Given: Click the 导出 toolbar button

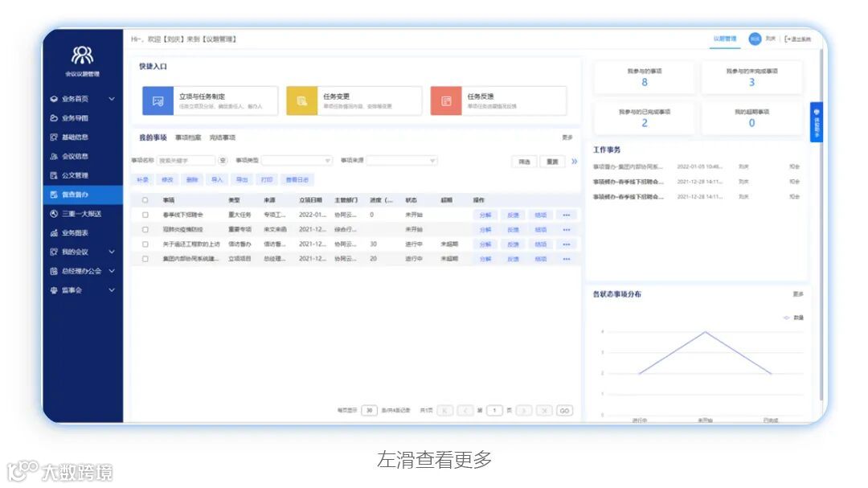Looking at the screenshot, I should 242,180.
